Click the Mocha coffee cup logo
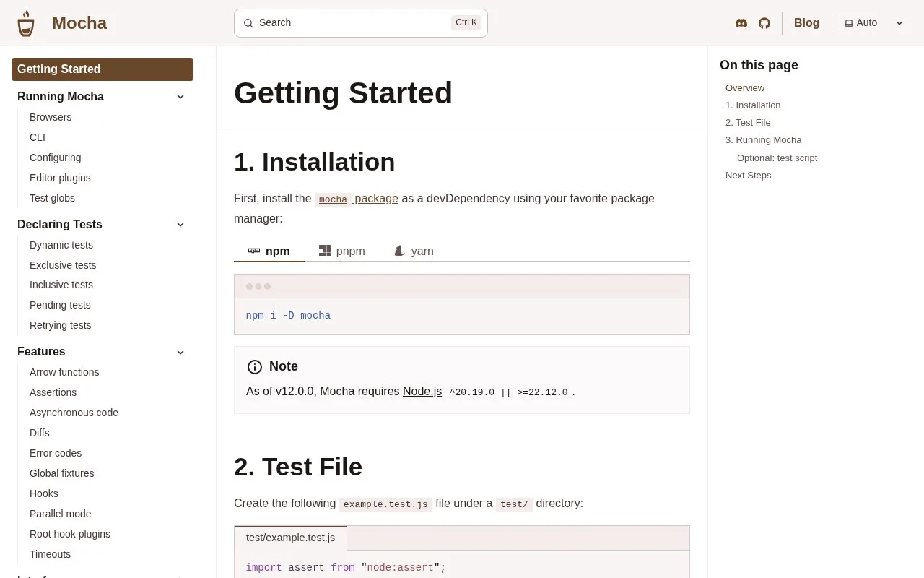The width and height of the screenshot is (924, 578). pos(26,23)
